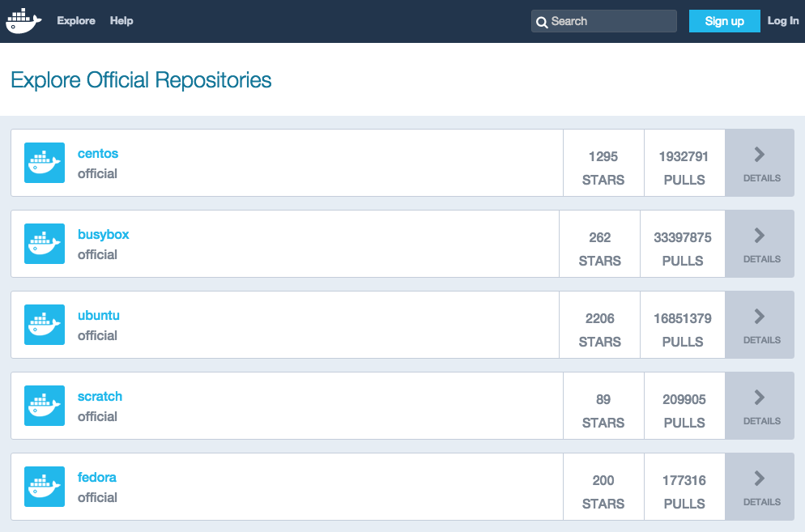The width and height of the screenshot is (805, 532).
Task: Open the busybox repository link
Action: pos(103,235)
